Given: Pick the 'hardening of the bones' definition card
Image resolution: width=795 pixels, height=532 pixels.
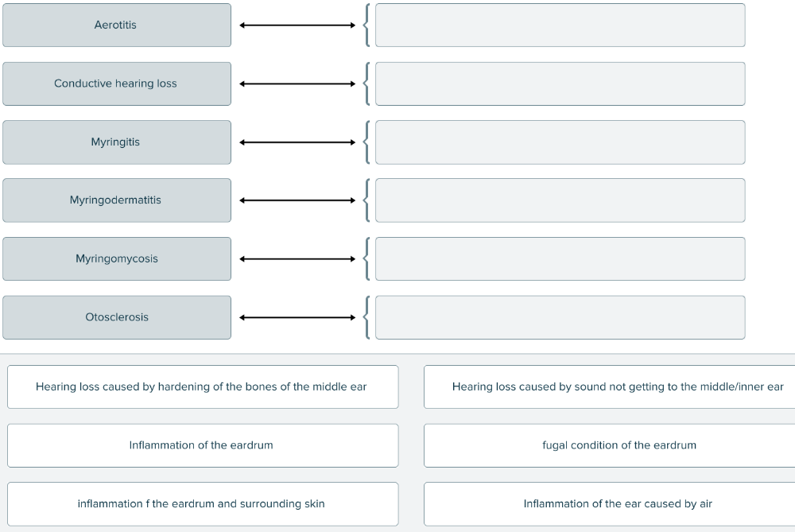Looking at the screenshot, I should [x=202, y=387].
